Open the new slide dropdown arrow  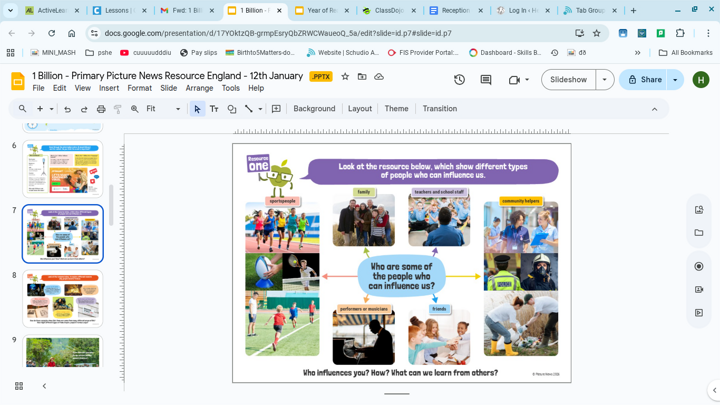(x=52, y=109)
